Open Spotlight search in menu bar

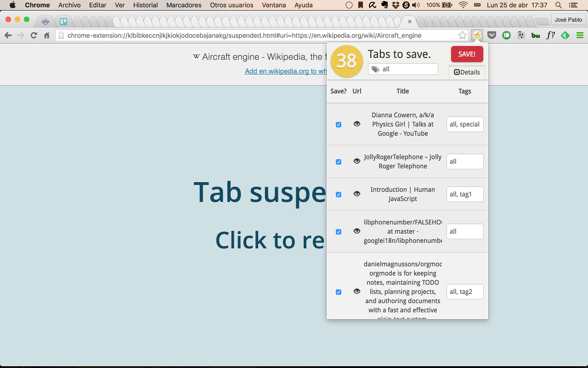(x=559, y=5)
